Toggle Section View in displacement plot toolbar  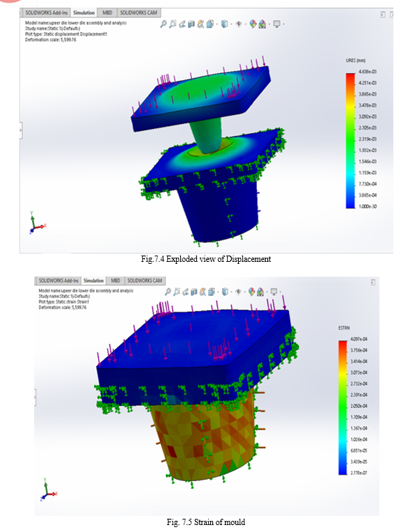pos(191,24)
